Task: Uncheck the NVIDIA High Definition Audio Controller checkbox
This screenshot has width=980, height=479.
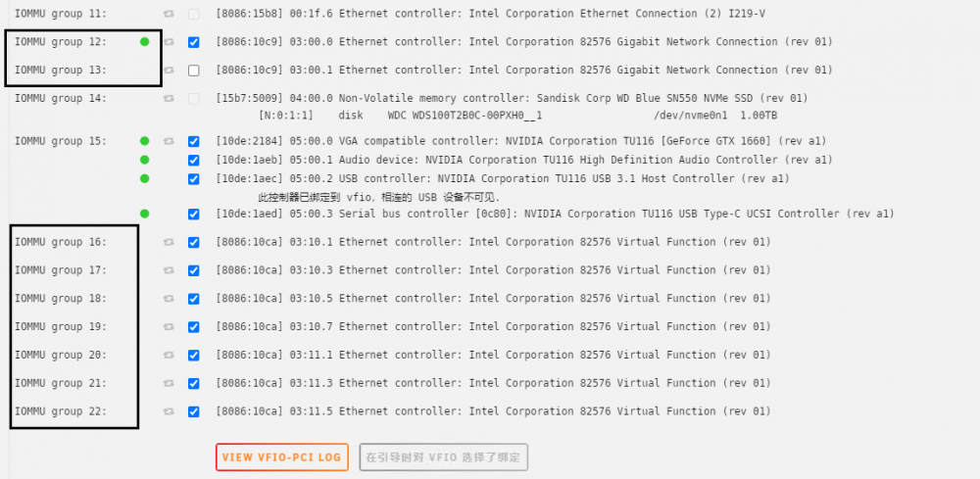Action: (x=194, y=161)
